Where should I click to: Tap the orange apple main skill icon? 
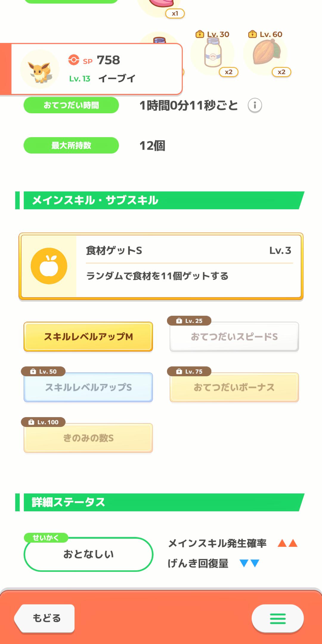pyautogui.click(x=49, y=266)
